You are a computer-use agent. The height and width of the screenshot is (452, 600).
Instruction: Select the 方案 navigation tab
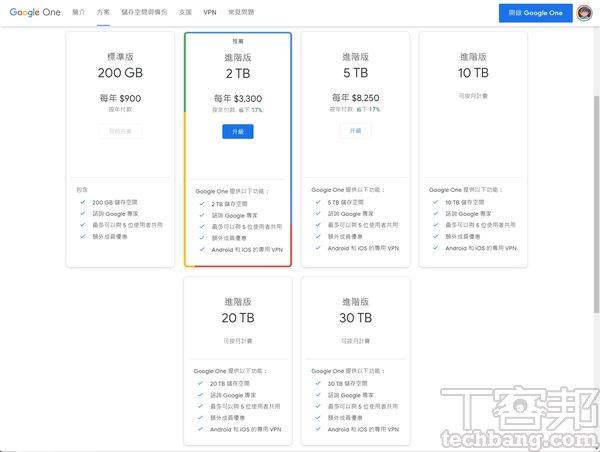tap(103, 12)
